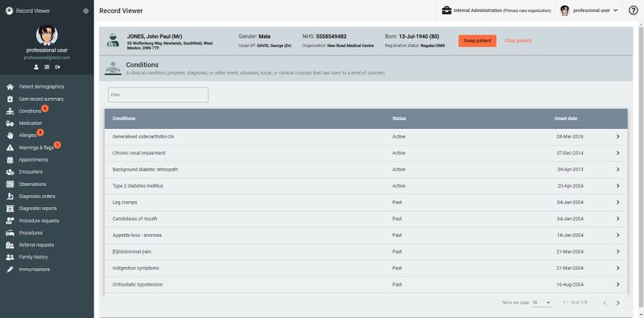Click the Medication pills icon
644x318 pixels.
[x=10, y=123]
